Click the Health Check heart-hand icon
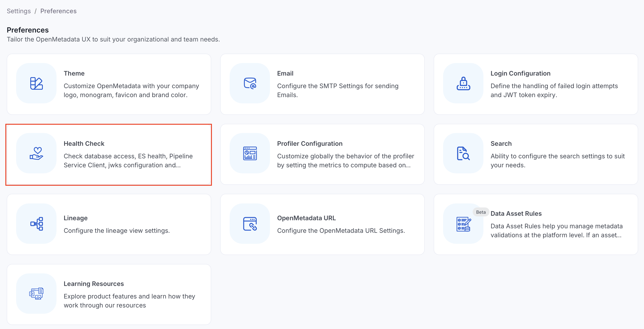Screen dimensions: 644x329 37,153
